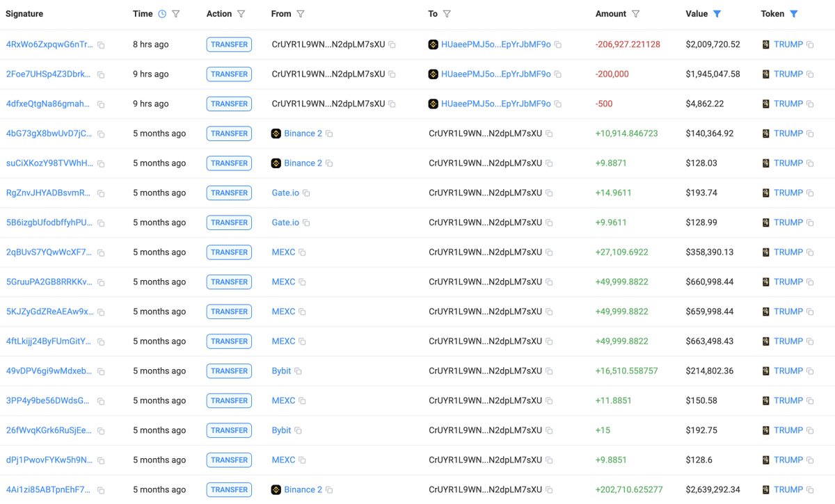Viewport: 835px width, 504px height.
Task: Open TRUMP token link in $214,802.36 row
Action: point(788,371)
